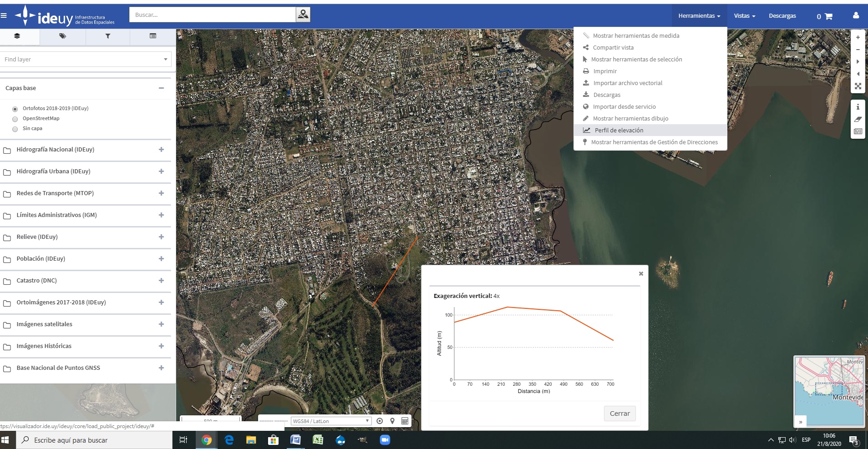
Task: Click inside the Buscar search field
Action: [213, 14]
